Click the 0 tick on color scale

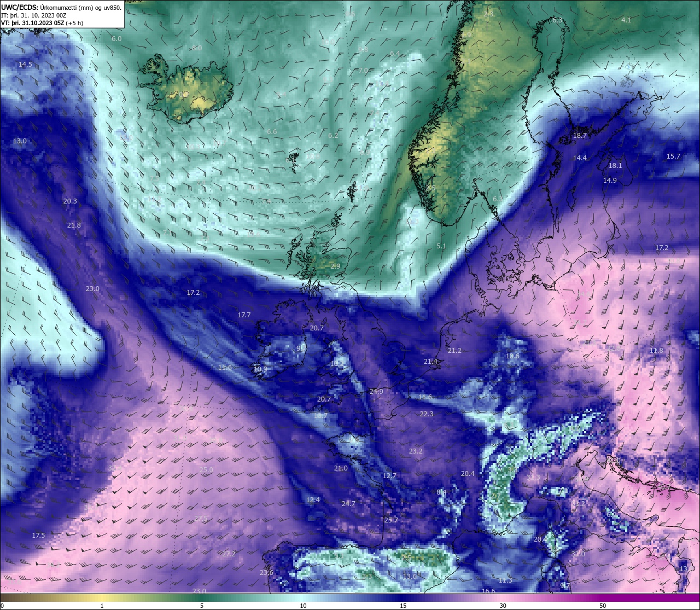coord(2,606)
